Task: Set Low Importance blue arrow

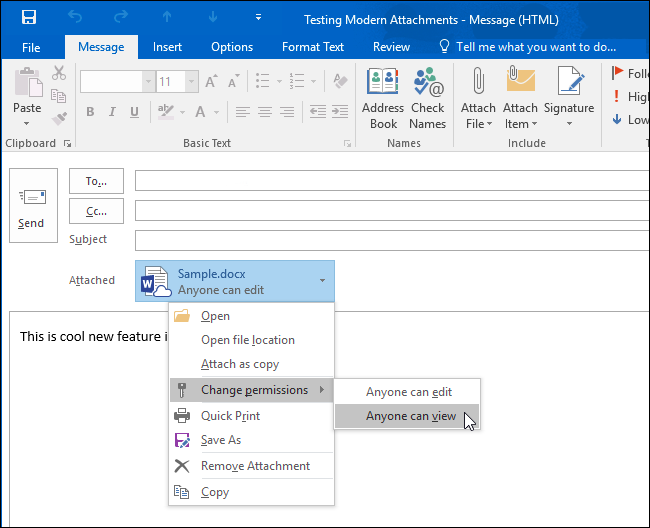Action: (x=617, y=119)
